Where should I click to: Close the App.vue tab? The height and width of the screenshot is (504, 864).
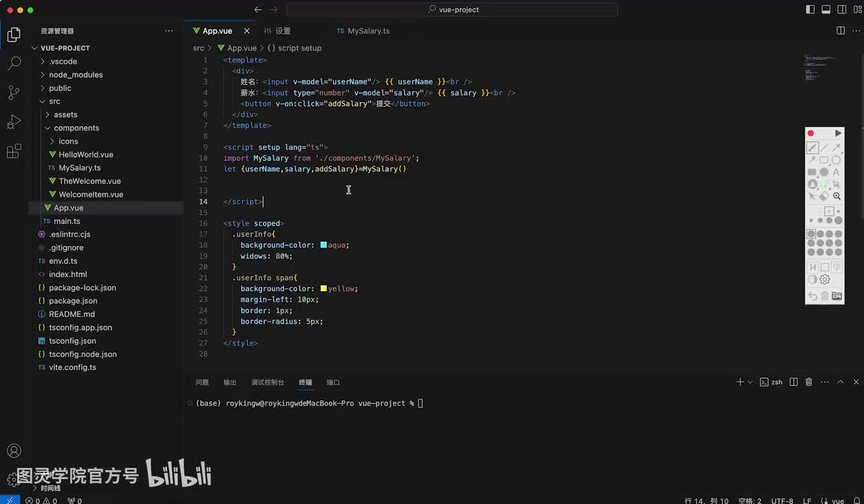click(247, 31)
